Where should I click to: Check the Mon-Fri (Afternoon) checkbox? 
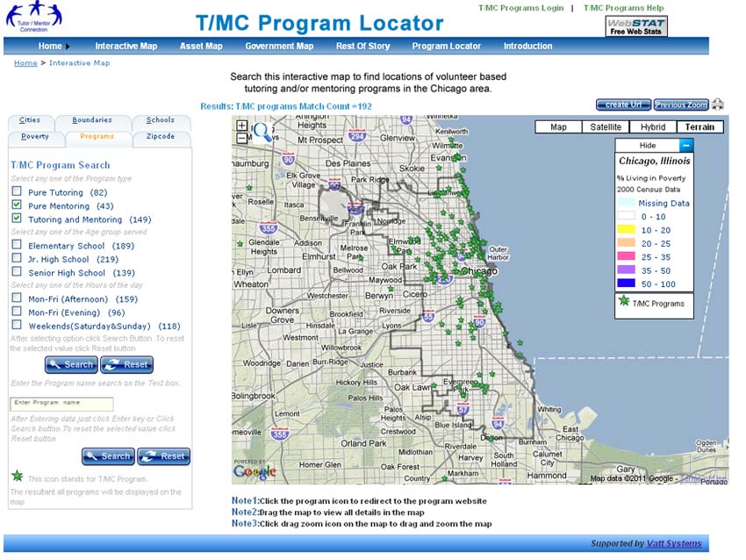click(17, 298)
